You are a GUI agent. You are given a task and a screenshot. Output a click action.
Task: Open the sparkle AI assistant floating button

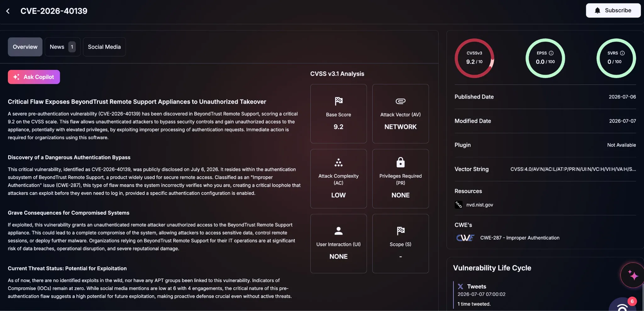(633, 275)
